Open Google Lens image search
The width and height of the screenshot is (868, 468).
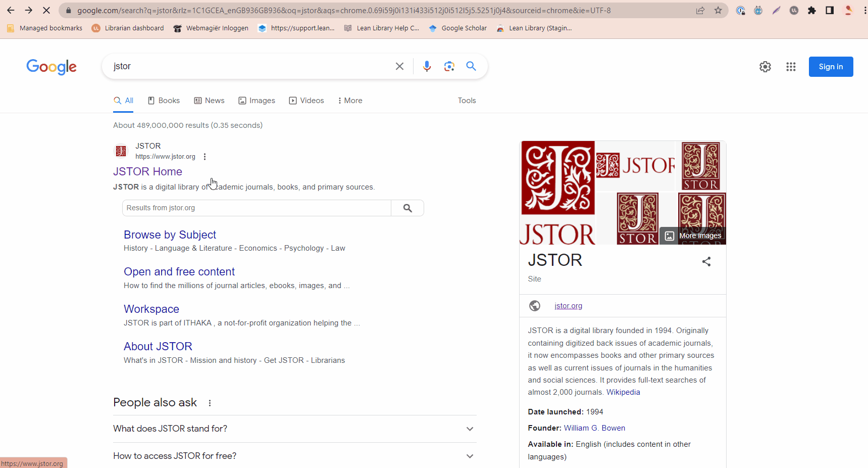pos(449,66)
